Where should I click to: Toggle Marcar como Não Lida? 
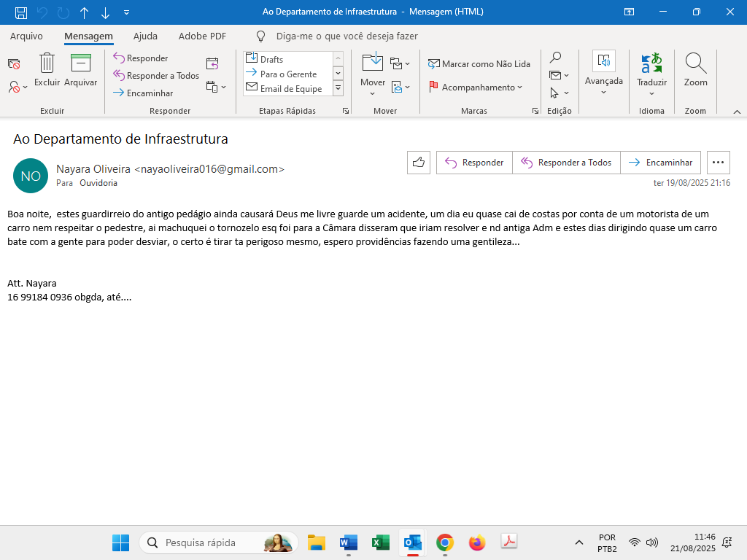coord(479,64)
